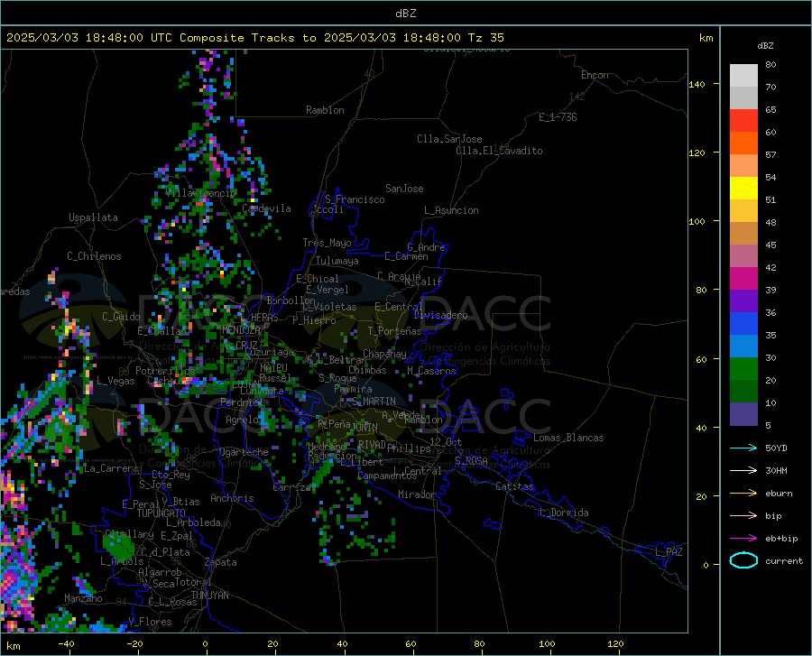Click the pink bip arrow legend icon
The height and width of the screenshot is (656, 812).
[743, 516]
